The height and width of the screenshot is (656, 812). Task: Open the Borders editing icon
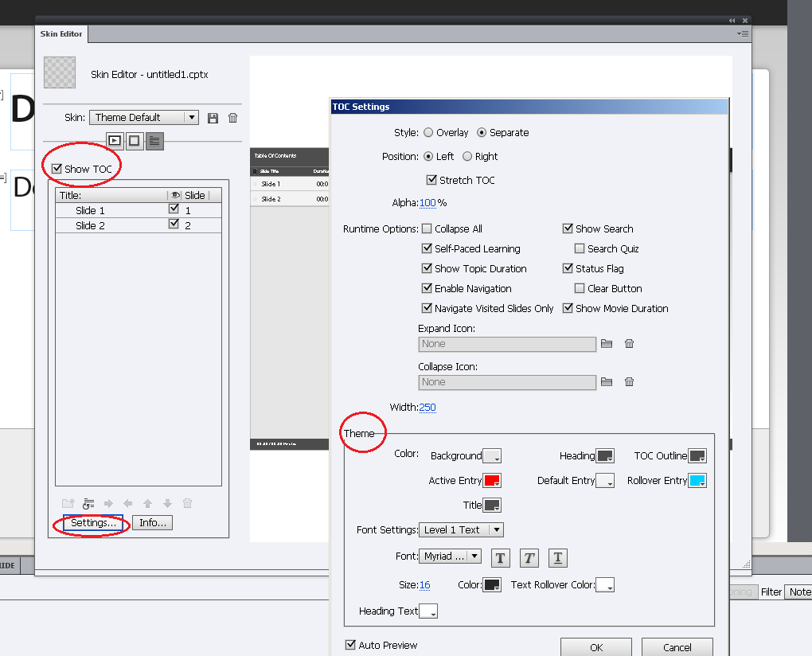click(x=133, y=141)
